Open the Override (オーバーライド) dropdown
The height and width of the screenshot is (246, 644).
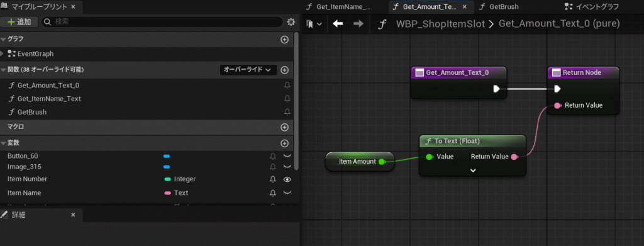[248, 70]
